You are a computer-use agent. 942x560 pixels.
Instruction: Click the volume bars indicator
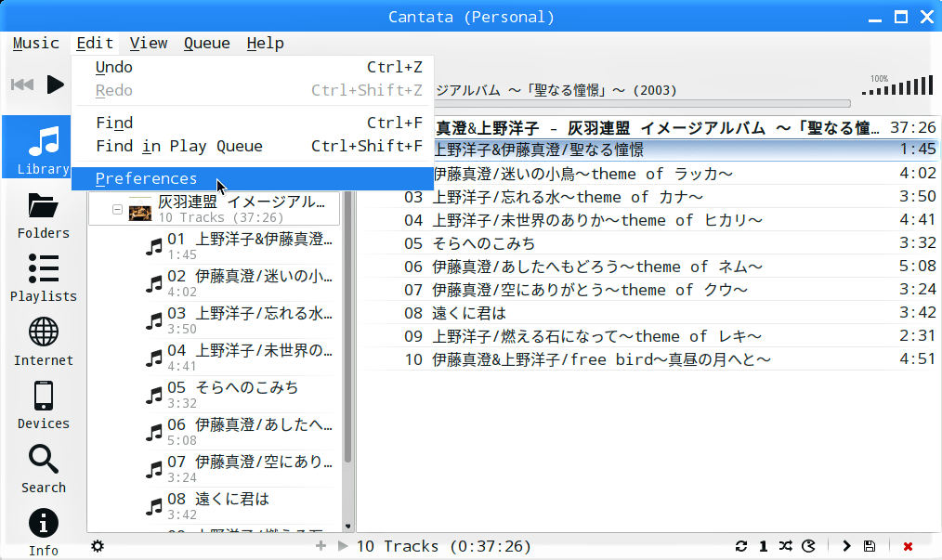click(896, 85)
